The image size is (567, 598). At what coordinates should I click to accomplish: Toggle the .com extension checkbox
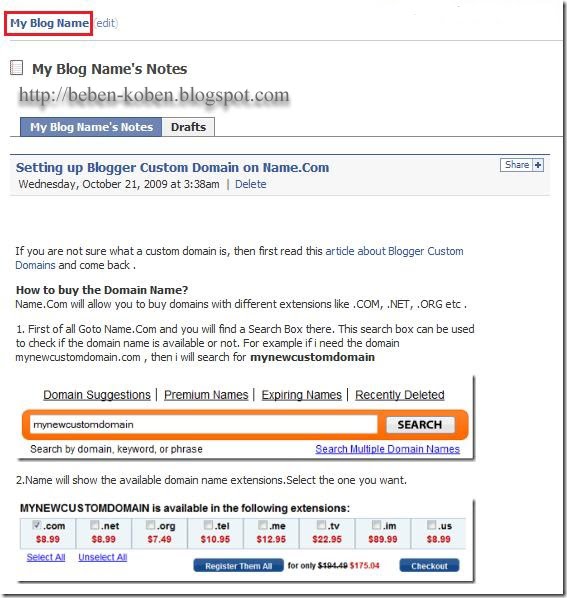(x=37, y=525)
